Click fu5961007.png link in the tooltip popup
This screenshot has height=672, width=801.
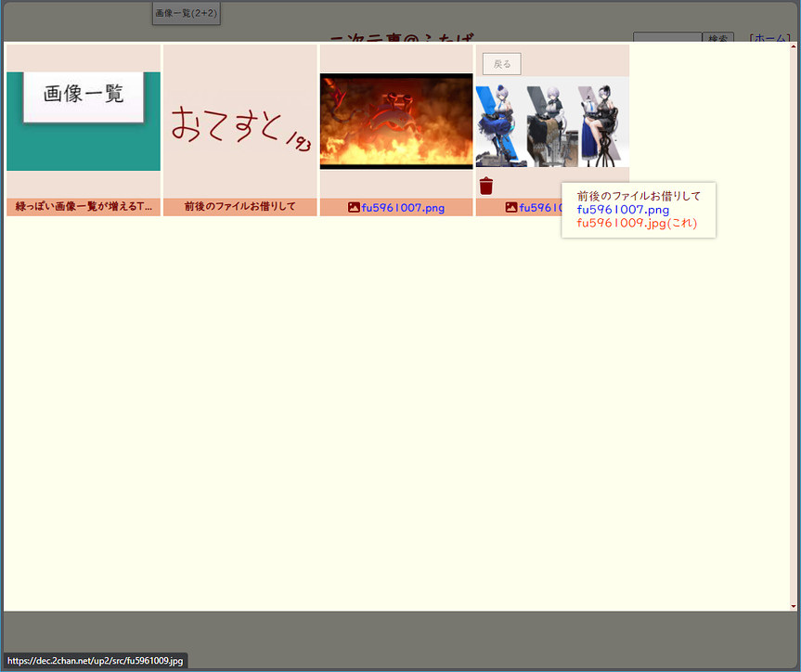coord(623,210)
